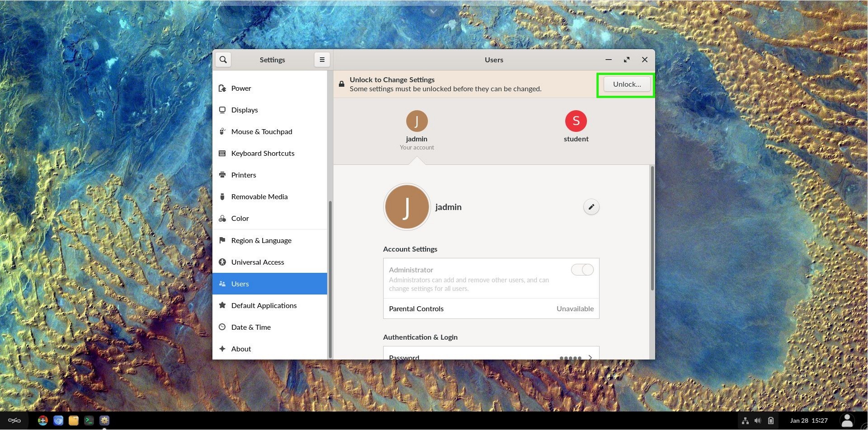The height and width of the screenshot is (430, 868).
Task: Choose Removable Media in the sidebar
Action: point(270,196)
